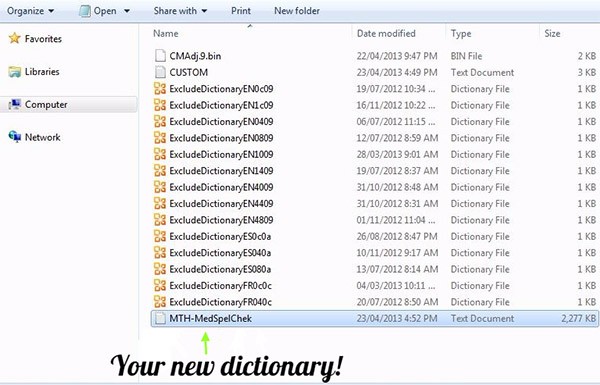
Task: Select file name ExcludeDictionaryES0c0a
Action: pos(220,237)
